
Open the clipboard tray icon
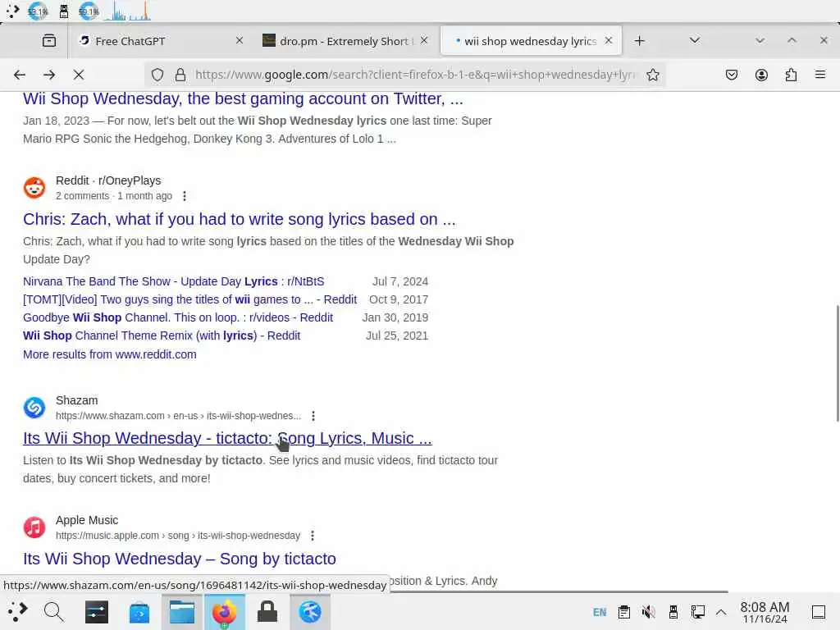pos(623,612)
